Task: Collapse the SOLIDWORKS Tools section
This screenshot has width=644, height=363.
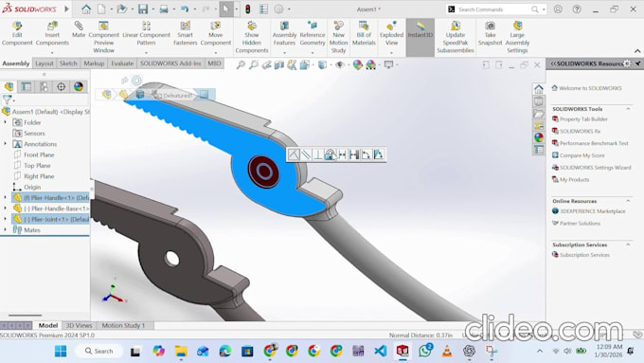Action: pos(628,109)
